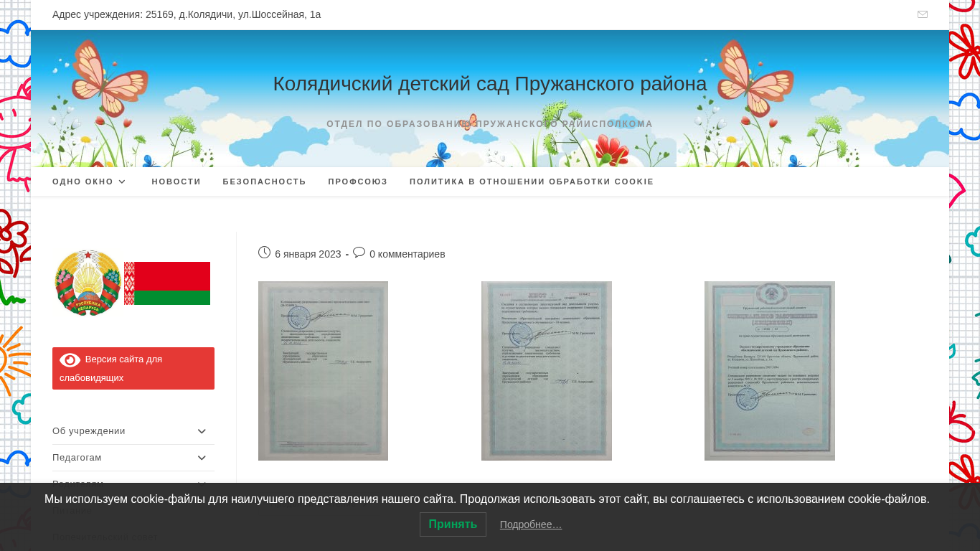Open the 0 комментариев link

pos(407,254)
